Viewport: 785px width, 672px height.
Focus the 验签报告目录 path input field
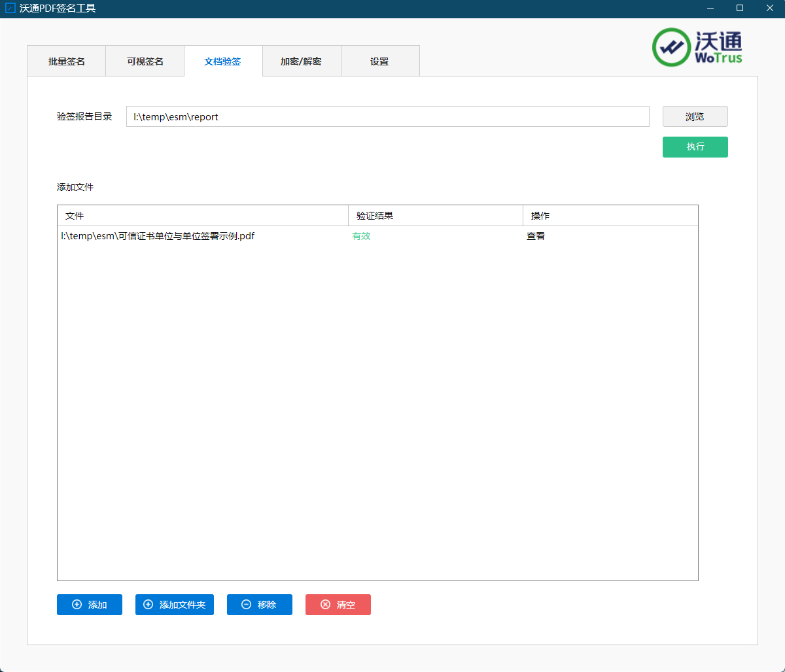[387, 116]
